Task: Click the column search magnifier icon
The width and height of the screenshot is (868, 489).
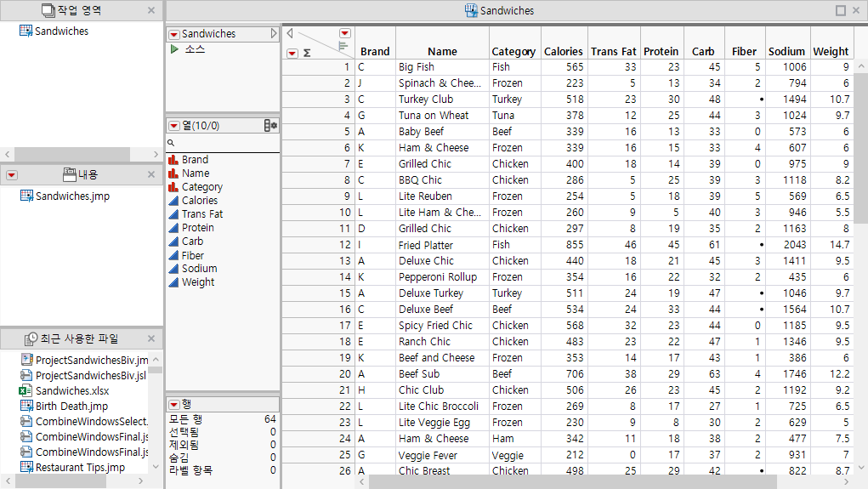Action: 171,143
